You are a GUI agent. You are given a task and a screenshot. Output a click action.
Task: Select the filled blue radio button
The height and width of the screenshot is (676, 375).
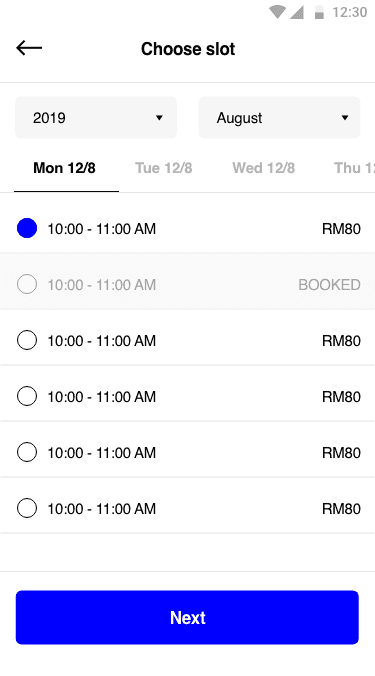point(27,228)
